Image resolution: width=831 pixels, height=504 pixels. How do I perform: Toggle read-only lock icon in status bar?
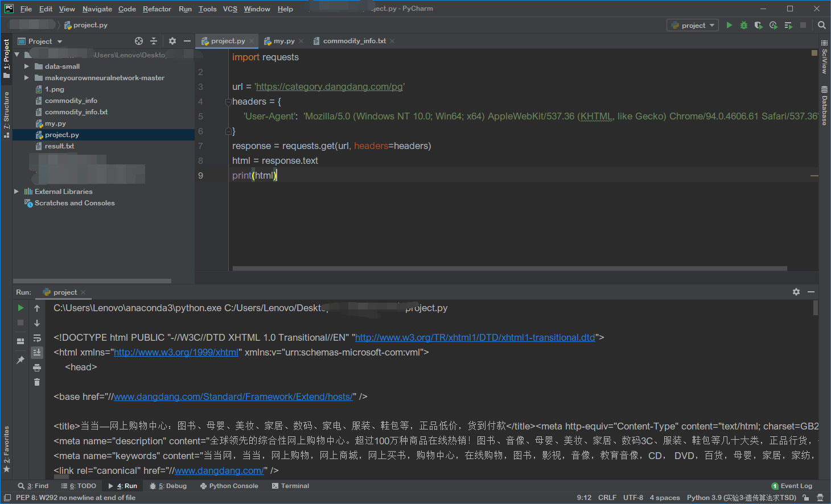point(805,498)
